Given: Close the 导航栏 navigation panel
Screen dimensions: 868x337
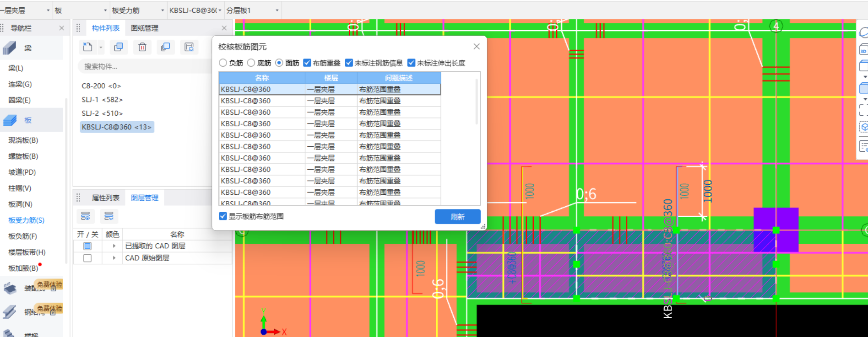Looking at the screenshot, I should 62,28.
